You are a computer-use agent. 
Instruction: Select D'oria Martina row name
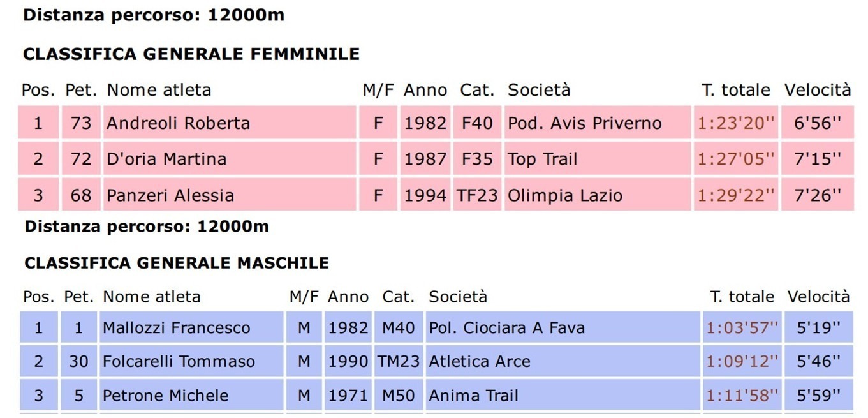(x=166, y=159)
